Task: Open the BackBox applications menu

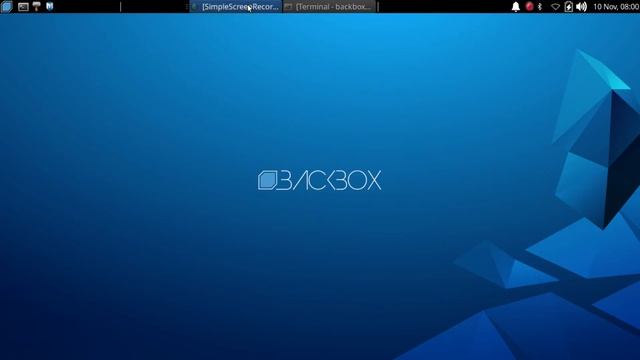Action: (7, 7)
